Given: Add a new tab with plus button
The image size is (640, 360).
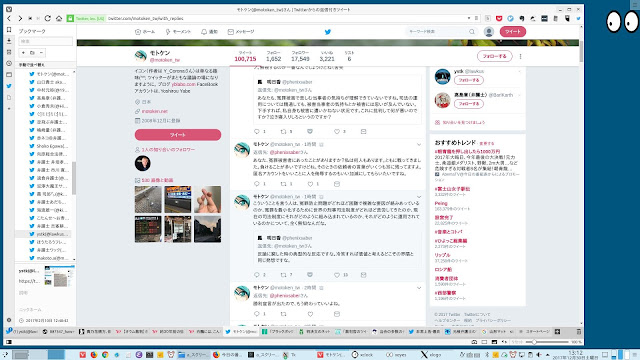Looking at the screenshot, I should 557,331.
